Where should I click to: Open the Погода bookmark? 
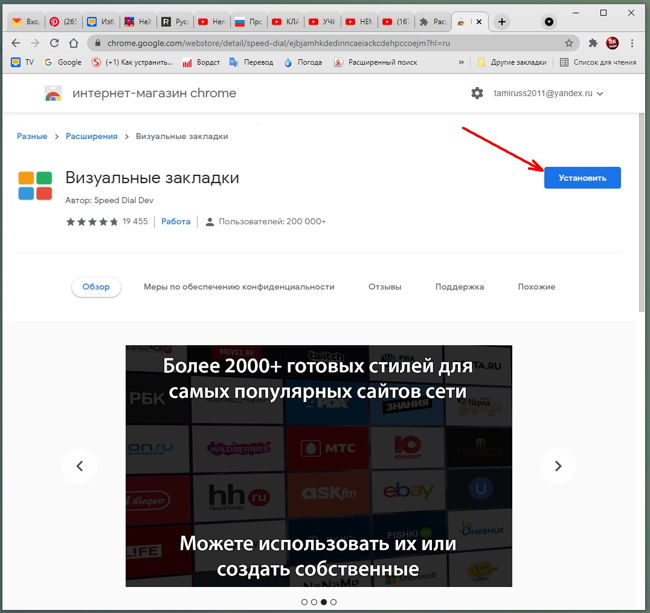(x=303, y=63)
